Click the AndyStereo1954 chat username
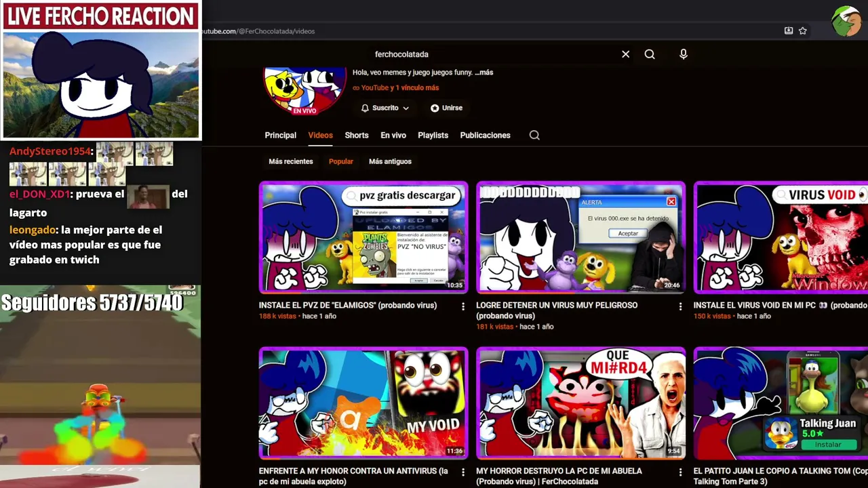 50,151
